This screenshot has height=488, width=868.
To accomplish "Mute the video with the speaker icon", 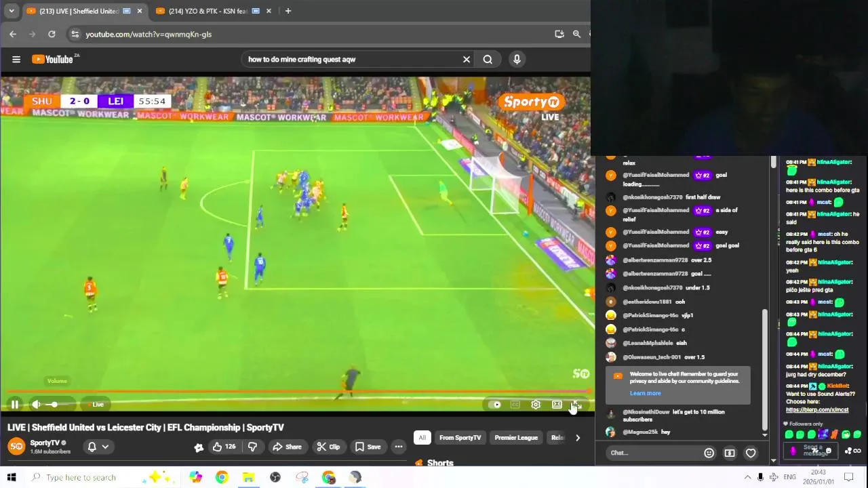I will (36, 405).
